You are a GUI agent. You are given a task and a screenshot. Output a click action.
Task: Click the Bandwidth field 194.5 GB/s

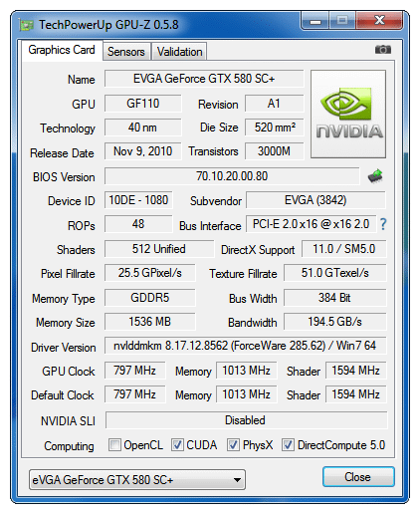click(x=335, y=322)
